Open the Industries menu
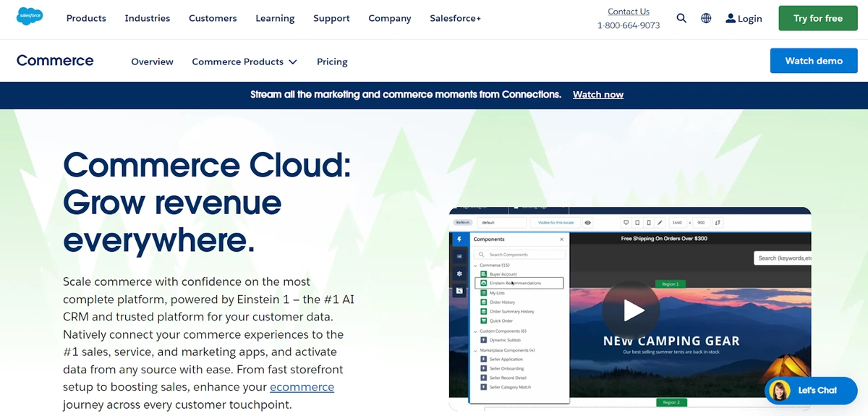 click(148, 18)
